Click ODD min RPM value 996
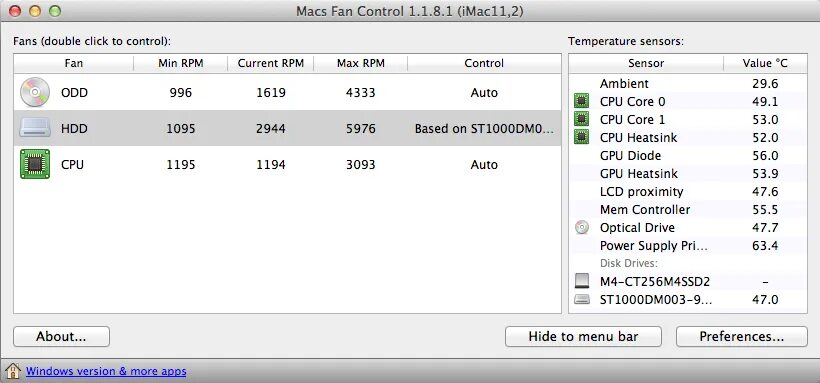This screenshot has height=383, width=820. point(180,93)
